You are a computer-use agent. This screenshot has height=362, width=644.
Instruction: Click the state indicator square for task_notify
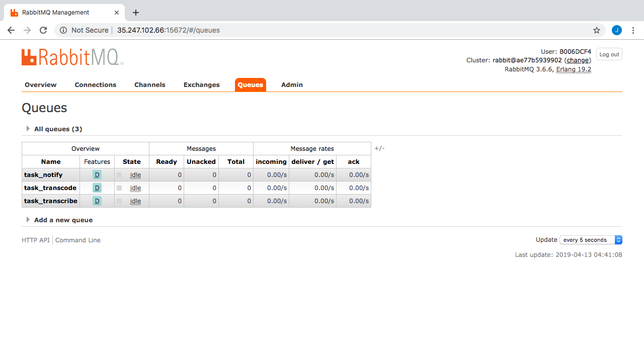[x=119, y=175]
